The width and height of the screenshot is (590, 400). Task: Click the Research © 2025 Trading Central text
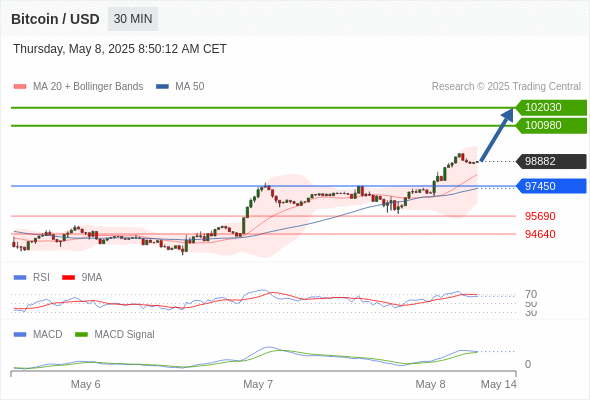tap(506, 87)
